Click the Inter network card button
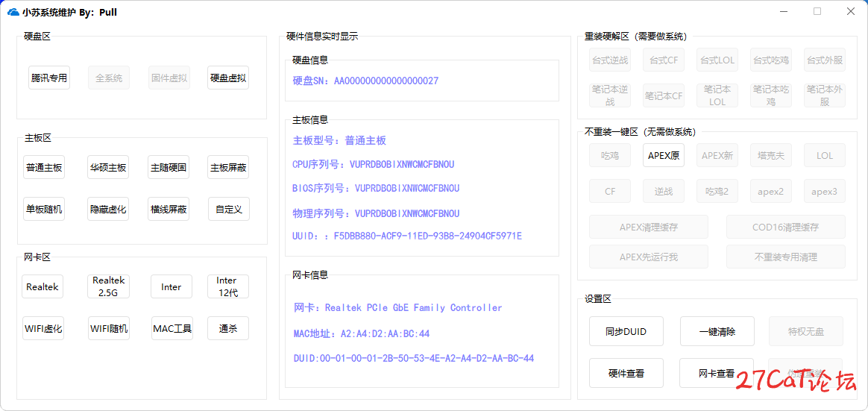The width and height of the screenshot is (868, 411). (x=172, y=287)
